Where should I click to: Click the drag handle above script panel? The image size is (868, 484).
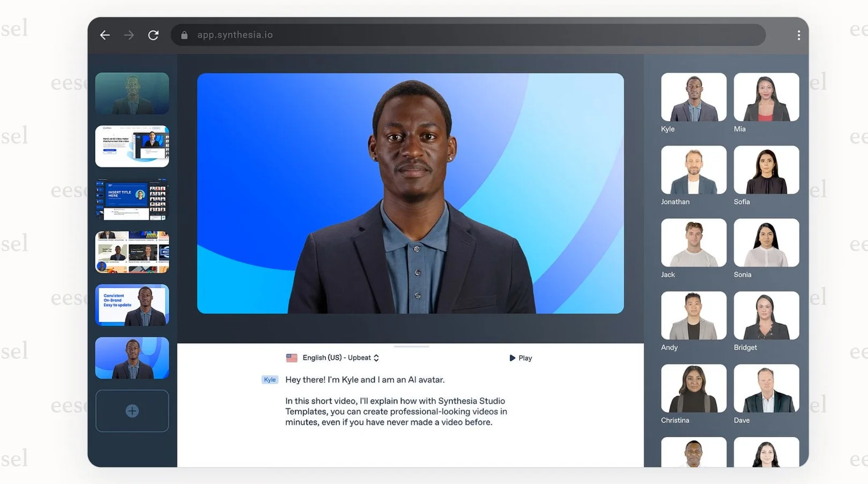pos(411,347)
